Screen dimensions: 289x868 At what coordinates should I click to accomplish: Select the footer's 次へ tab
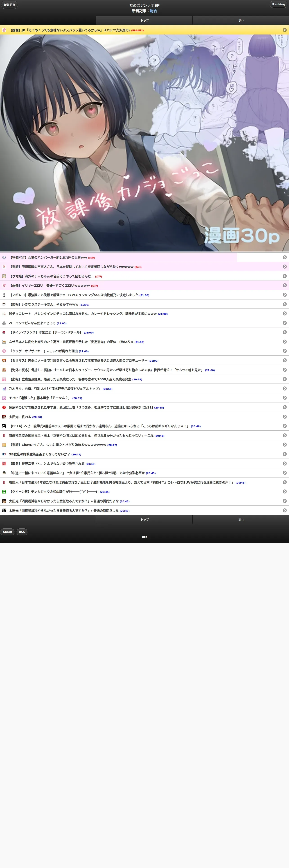(x=241, y=520)
